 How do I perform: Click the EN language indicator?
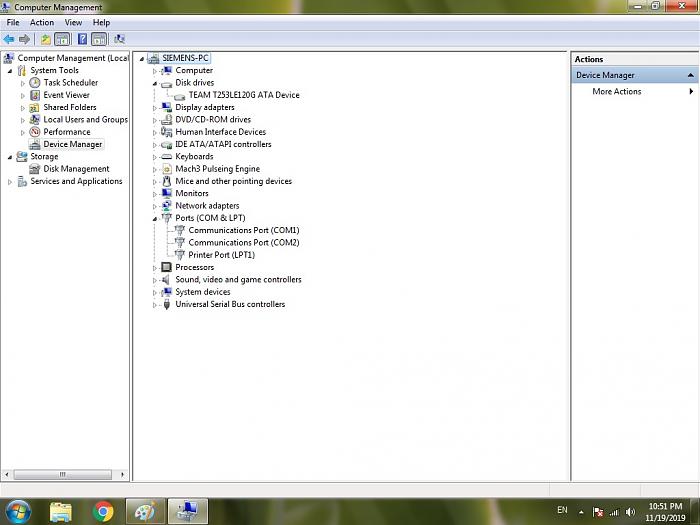(562, 510)
